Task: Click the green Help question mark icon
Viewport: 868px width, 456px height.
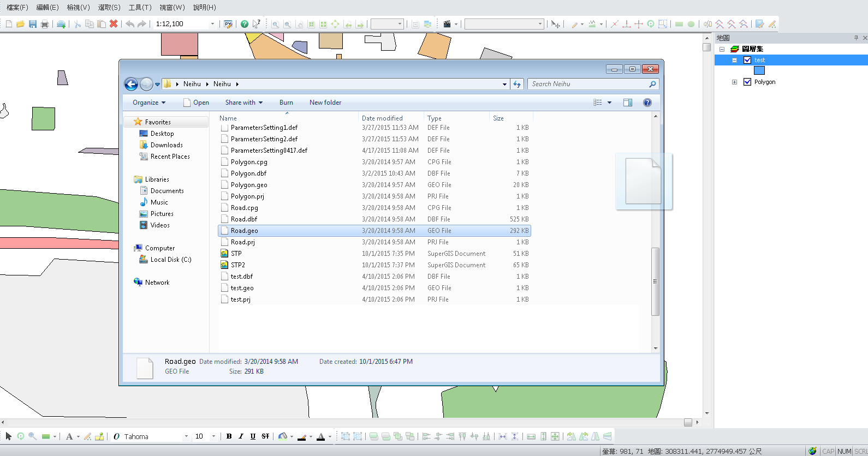Action: pyautogui.click(x=245, y=24)
